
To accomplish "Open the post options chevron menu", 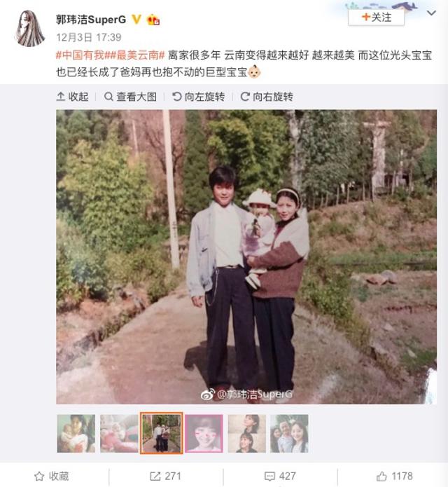I will pos(432,13).
